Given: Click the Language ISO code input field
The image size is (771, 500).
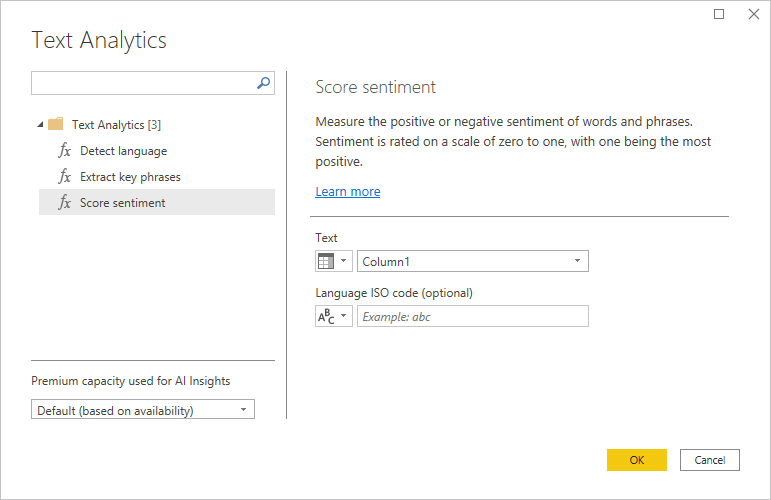Looking at the screenshot, I should [x=473, y=316].
